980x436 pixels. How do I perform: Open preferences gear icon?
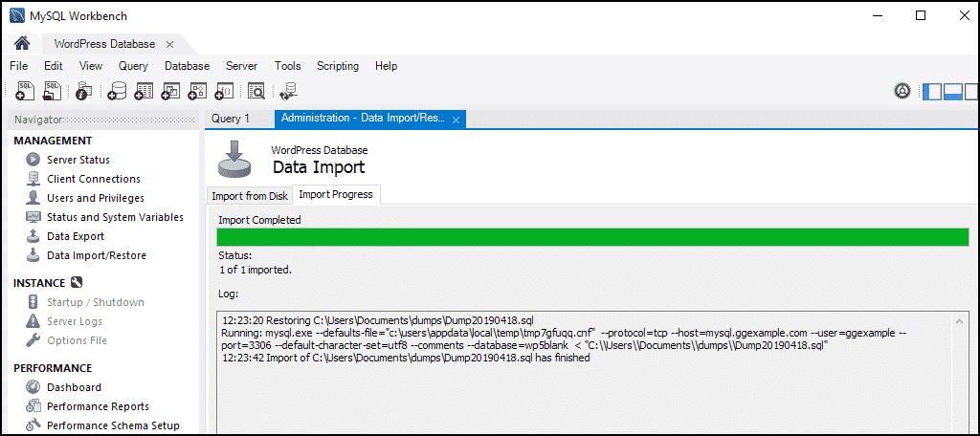point(902,91)
